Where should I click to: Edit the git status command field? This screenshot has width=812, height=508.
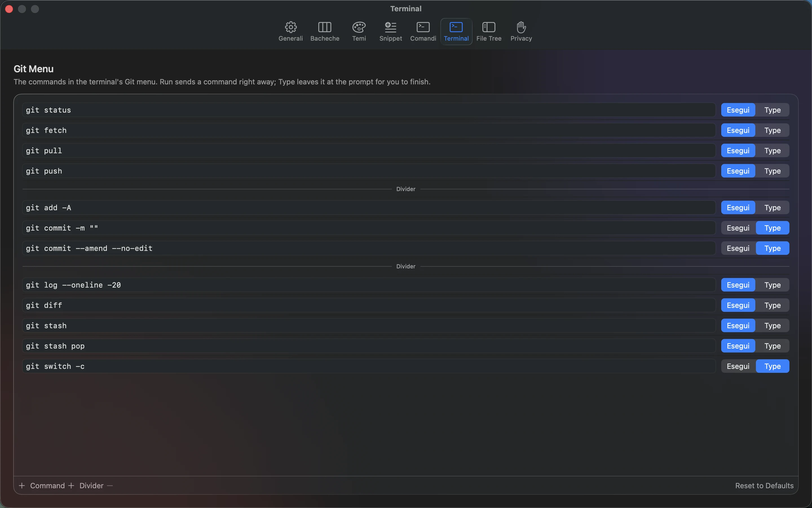click(x=369, y=110)
